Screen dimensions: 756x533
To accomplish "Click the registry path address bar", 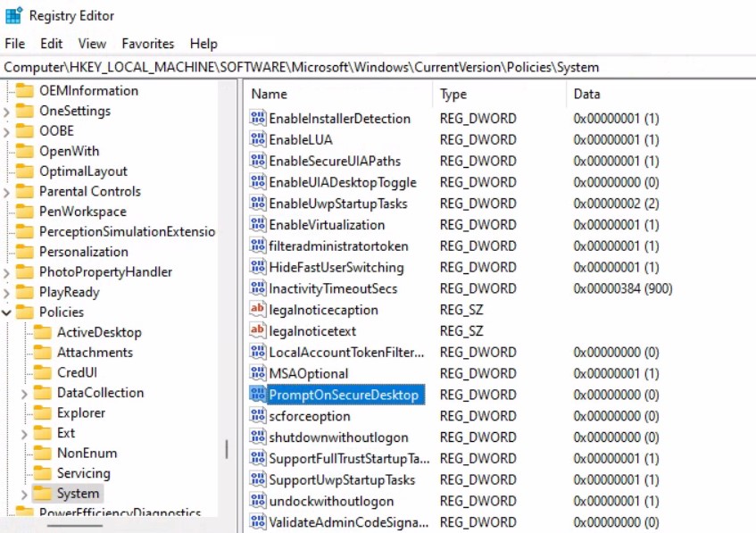I will pyautogui.click(x=378, y=67).
